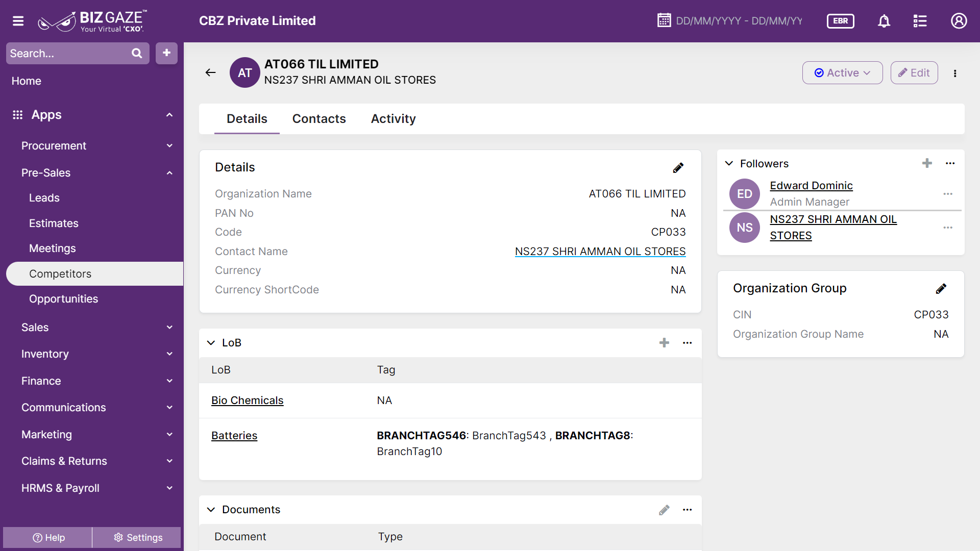The width and height of the screenshot is (980, 551).
Task: Click the ED follower avatar
Action: [745, 194]
